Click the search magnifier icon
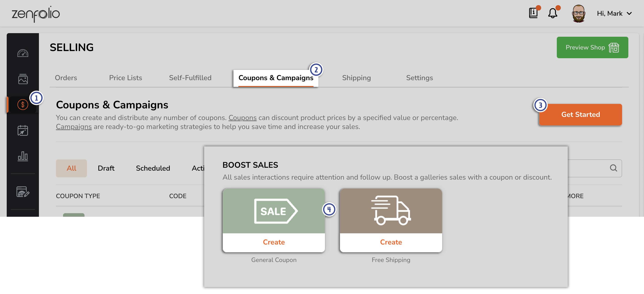The image size is (644, 294). click(x=613, y=168)
